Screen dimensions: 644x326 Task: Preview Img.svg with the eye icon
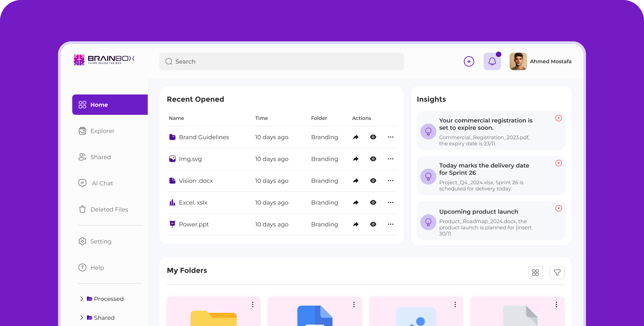(373, 159)
